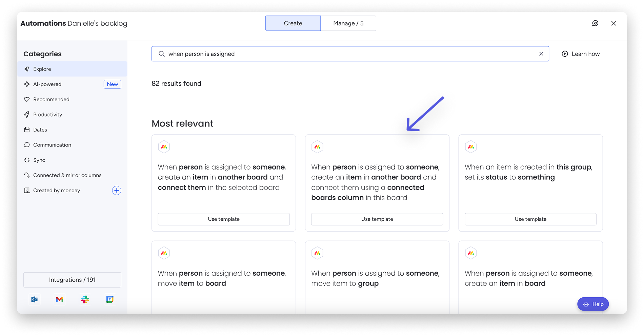Click the rocket icon beside Explore
Screen dimensions: 644x336
(x=27, y=69)
